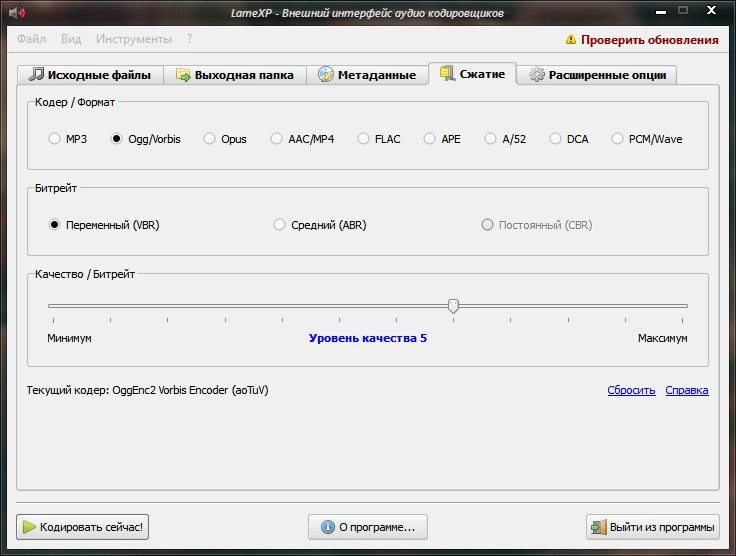Open the Справка link

click(x=687, y=390)
